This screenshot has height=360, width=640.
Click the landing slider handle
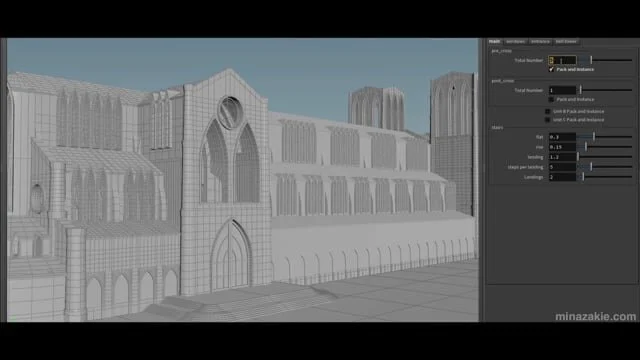[x=578, y=157]
